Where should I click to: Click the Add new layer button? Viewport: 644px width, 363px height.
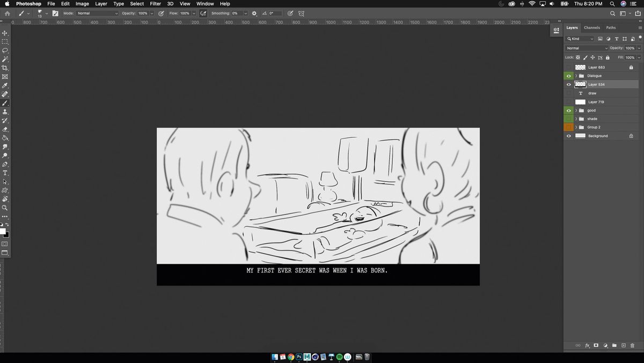point(623,345)
